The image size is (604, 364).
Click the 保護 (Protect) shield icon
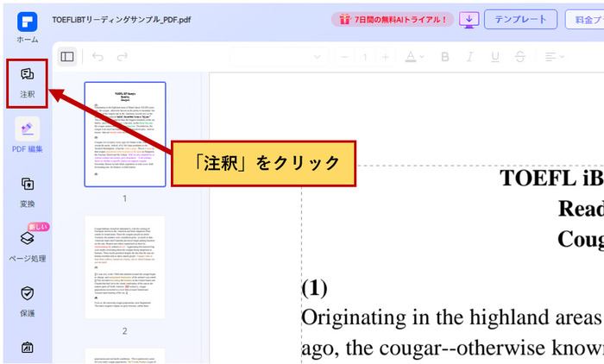point(27,299)
